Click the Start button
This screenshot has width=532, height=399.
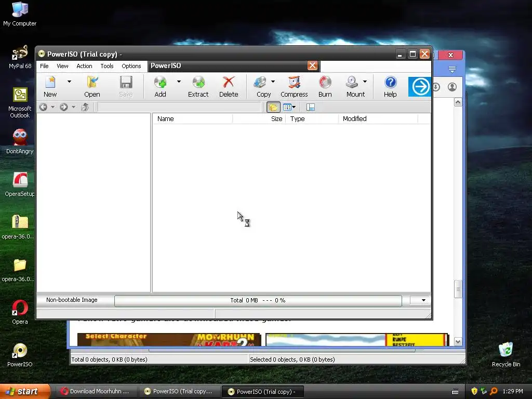point(24,391)
